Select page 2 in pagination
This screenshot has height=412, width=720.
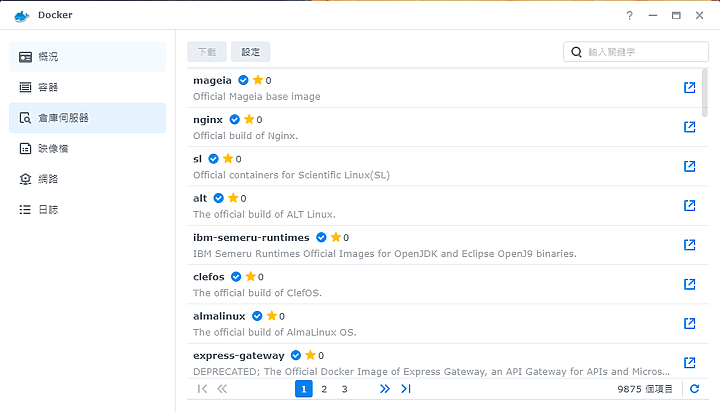coord(324,389)
